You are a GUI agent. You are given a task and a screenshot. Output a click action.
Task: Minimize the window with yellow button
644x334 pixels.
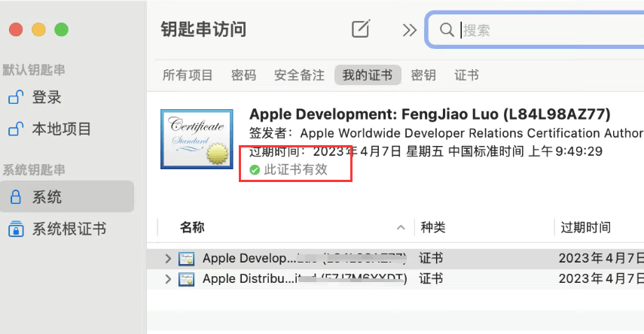(x=38, y=29)
